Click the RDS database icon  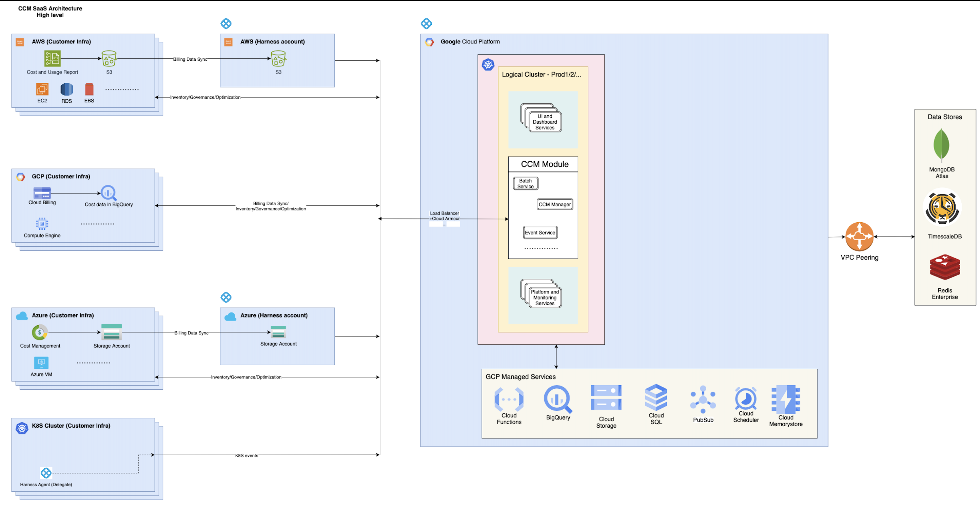click(x=66, y=89)
